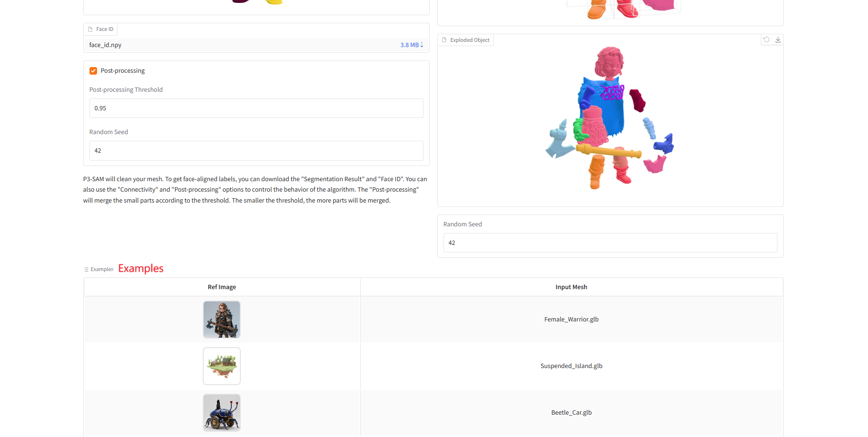This screenshot has width=868, height=437.
Task: Select the Female Warrior reference image thumbnail
Action: (x=222, y=320)
